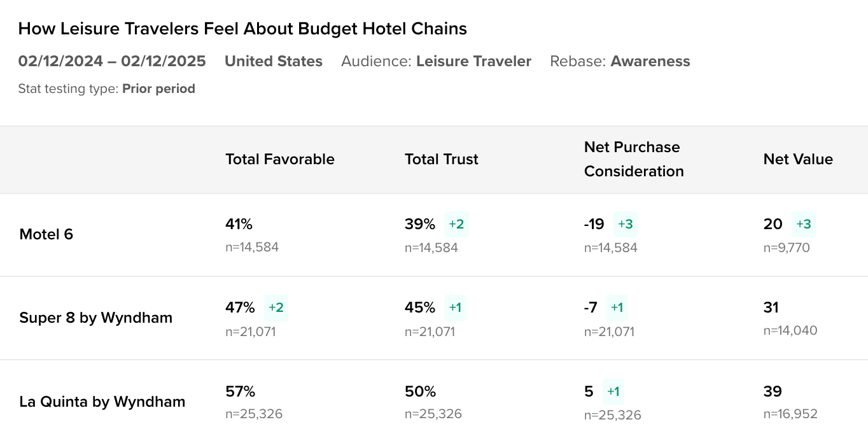Select the Super 8 by Wyndham row
868x429 pixels.
95,318
